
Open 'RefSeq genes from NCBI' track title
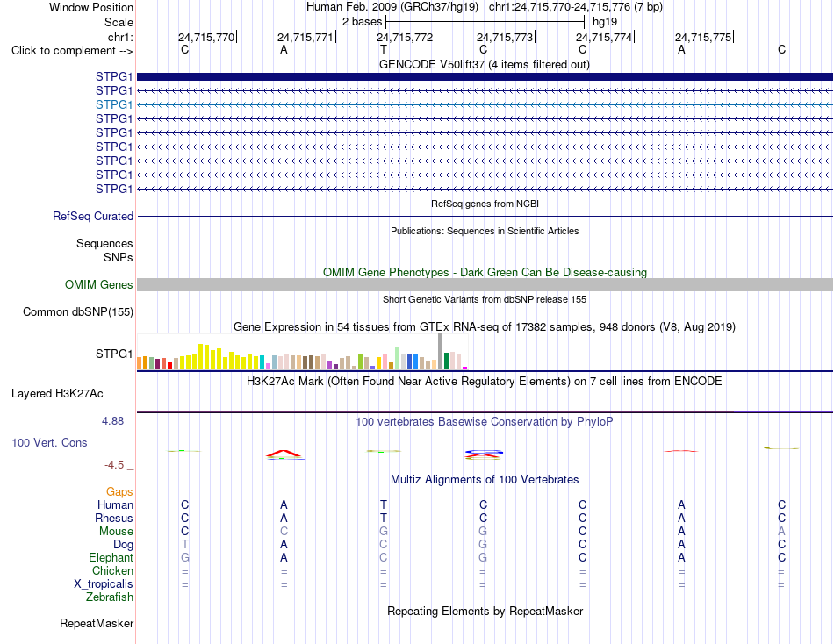point(485,204)
